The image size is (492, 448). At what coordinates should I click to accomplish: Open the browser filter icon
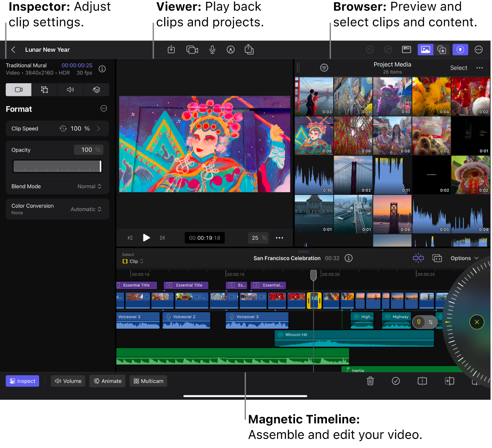(x=324, y=67)
